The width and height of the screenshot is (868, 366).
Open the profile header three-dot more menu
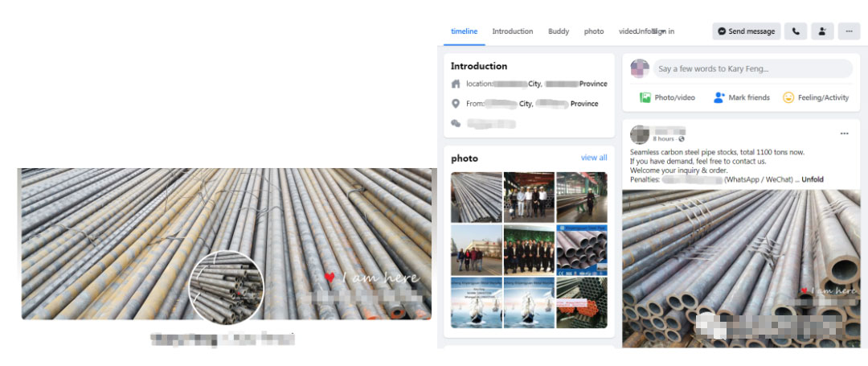coord(848,31)
